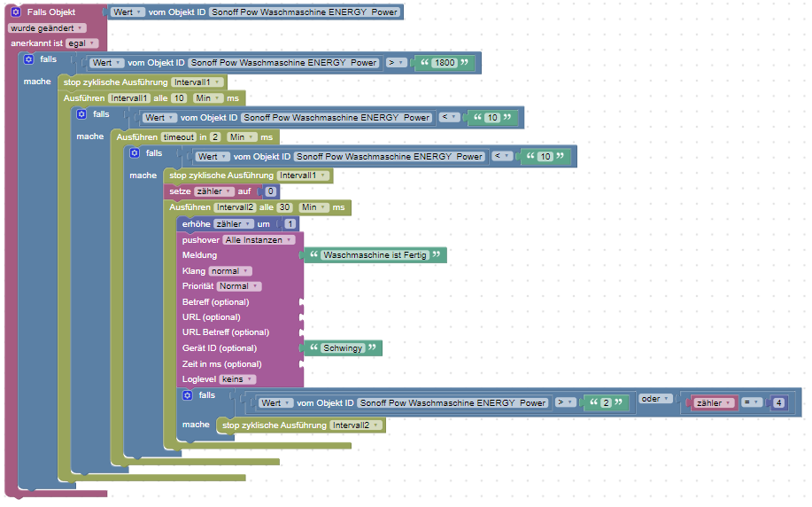Viewport: 812px width, 507px height.
Task: Open the equals operator dropdown before 4
Action: (751, 402)
